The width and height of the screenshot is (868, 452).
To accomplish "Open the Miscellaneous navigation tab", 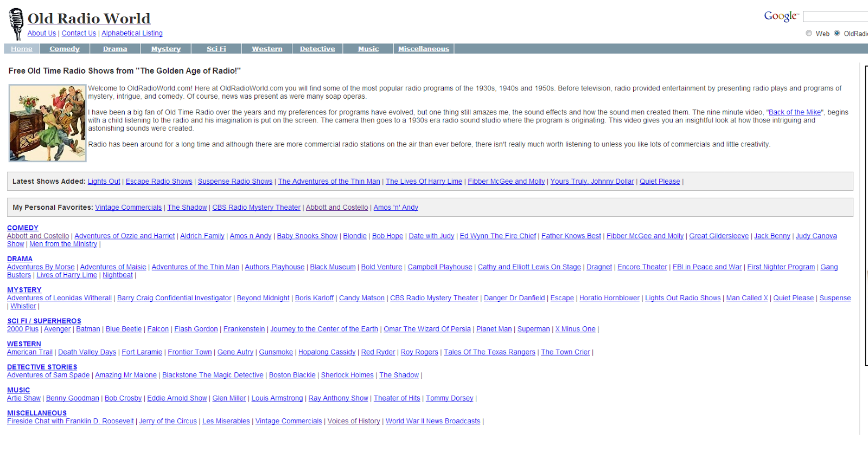I will [424, 49].
